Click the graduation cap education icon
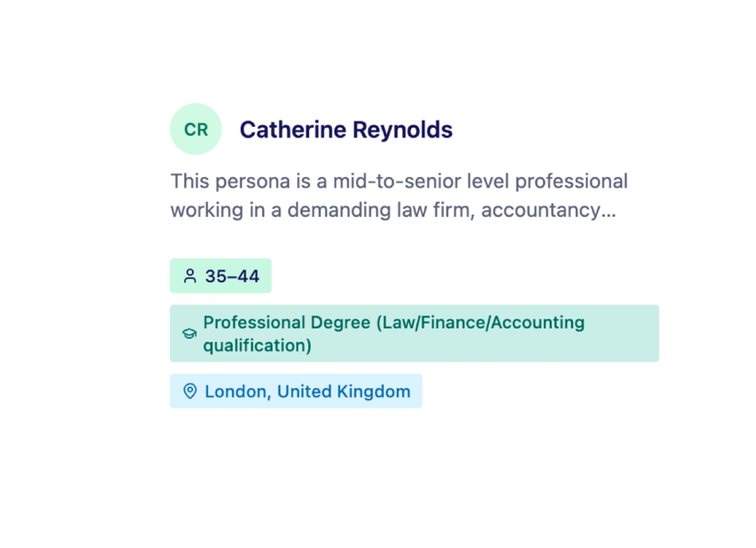The height and width of the screenshot is (548, 756). click(189, 333)
